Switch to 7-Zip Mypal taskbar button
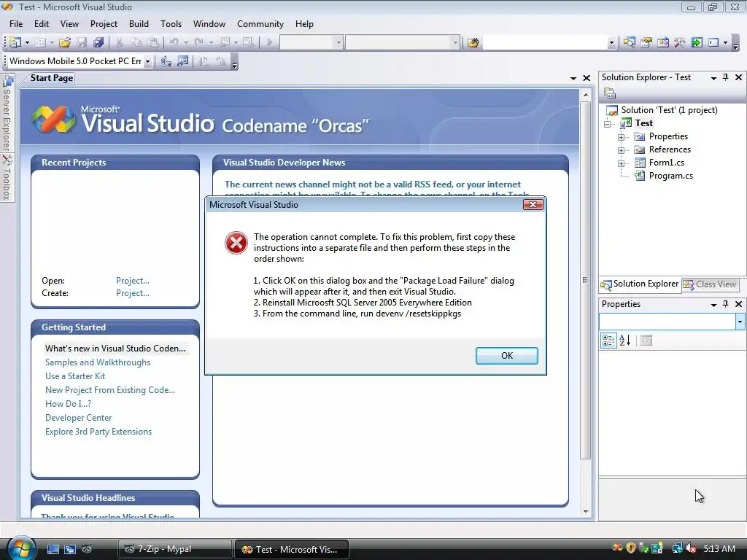Viewport: 747px width, 560px height. pyautogui.click(x=174, y=549)
